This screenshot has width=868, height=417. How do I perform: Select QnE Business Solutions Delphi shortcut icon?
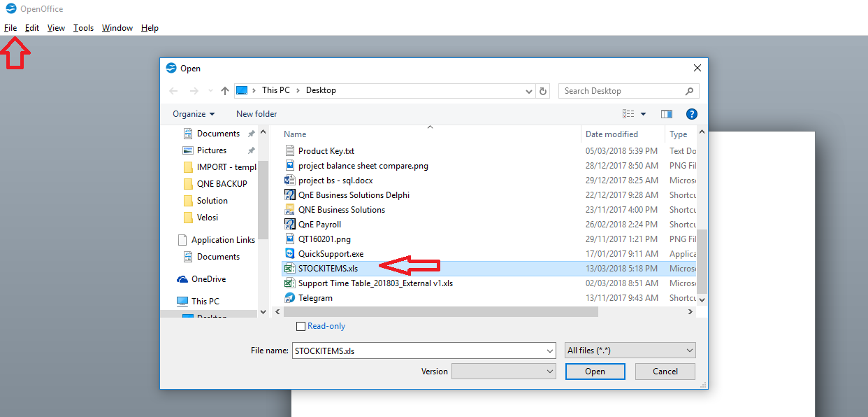(290, 195)
